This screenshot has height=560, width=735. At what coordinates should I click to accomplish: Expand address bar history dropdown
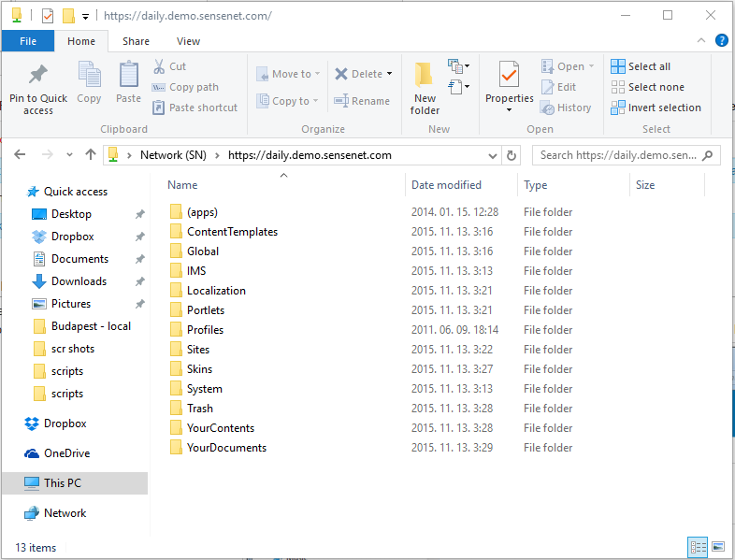pyautogui.click(x=492, y=155)
